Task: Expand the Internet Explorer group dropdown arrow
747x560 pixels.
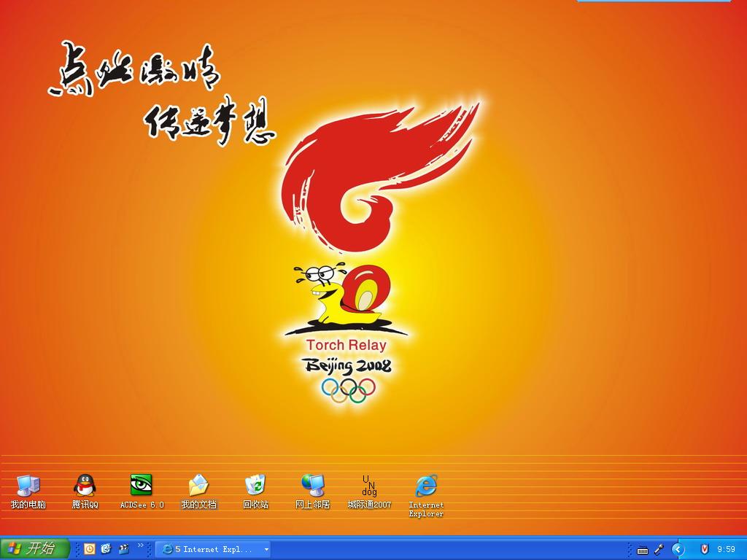Action: click(x=266, y=549)
